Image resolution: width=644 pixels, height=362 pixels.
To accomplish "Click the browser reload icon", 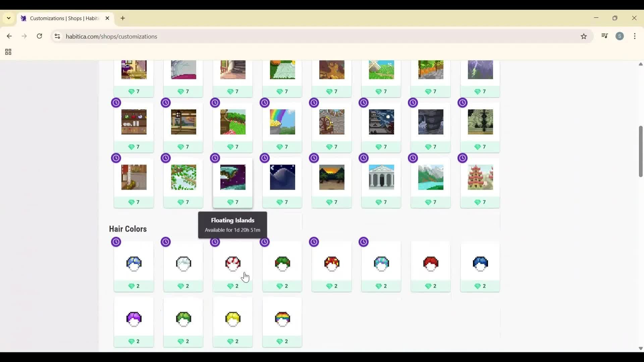I will pos(40,36).
